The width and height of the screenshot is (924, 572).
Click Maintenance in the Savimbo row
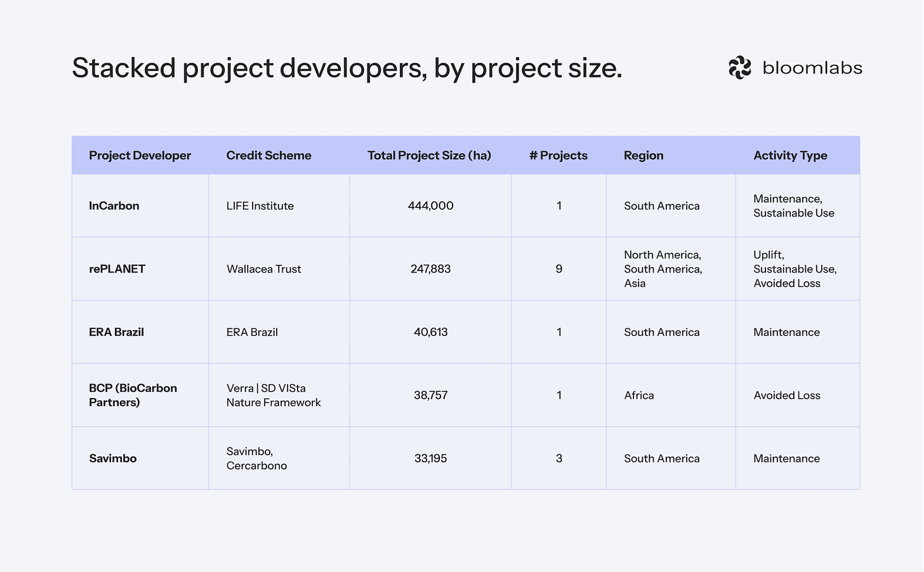click(787, 458)
